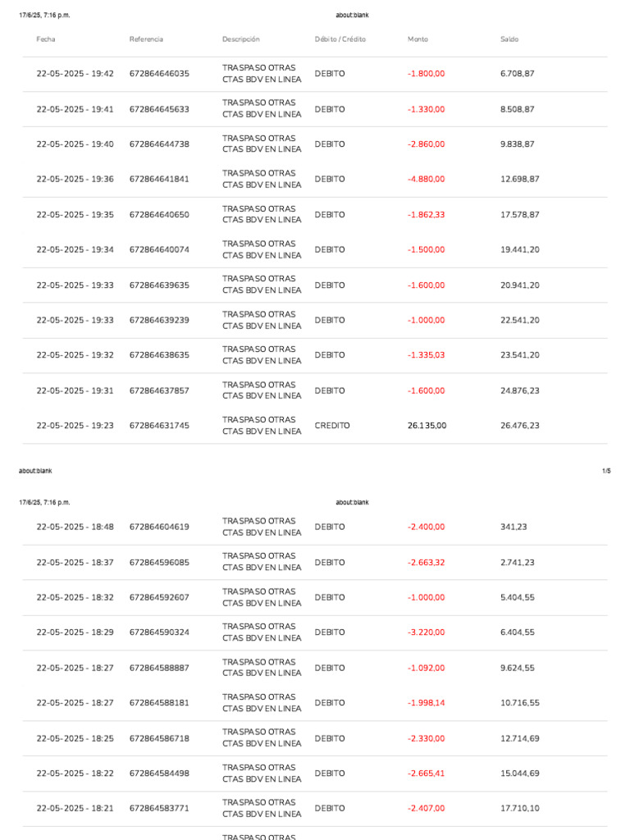630x840 pixels.
Task: Click the about:blank footer text
Action: 35,471
